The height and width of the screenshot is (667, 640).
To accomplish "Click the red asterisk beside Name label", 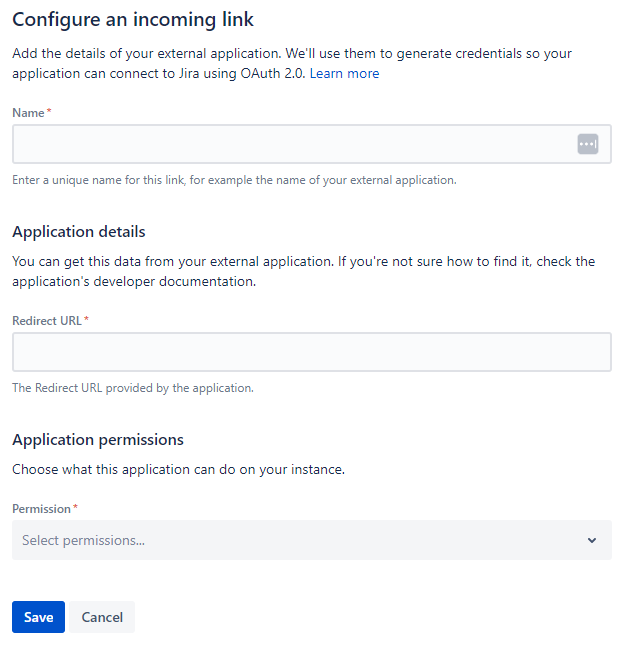I will coord(49,111).
